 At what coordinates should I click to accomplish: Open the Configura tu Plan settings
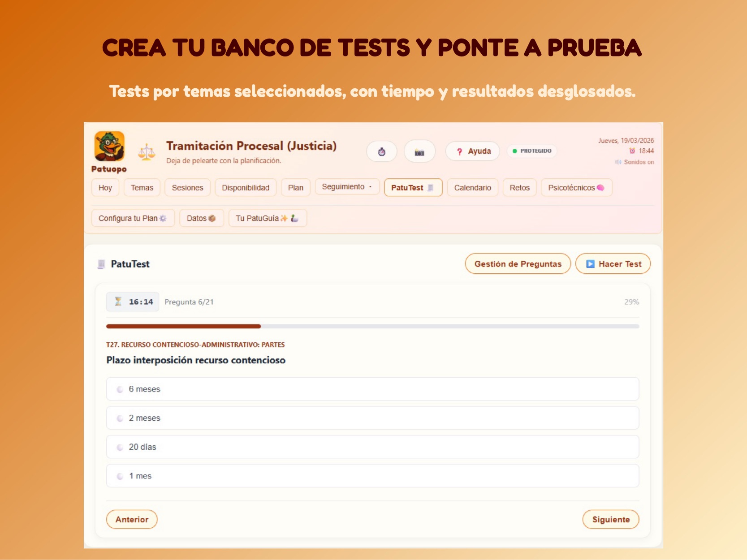coord(133,218)
